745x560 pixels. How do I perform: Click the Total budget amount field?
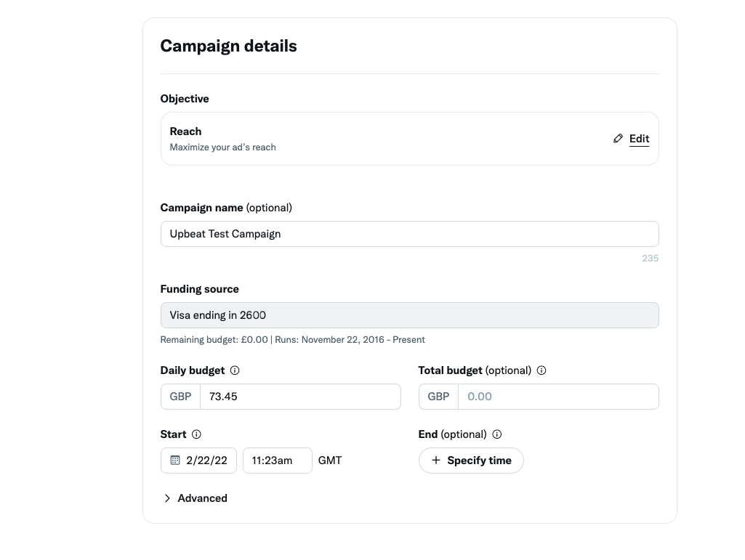pyautogui.click(x=558, y=397)
